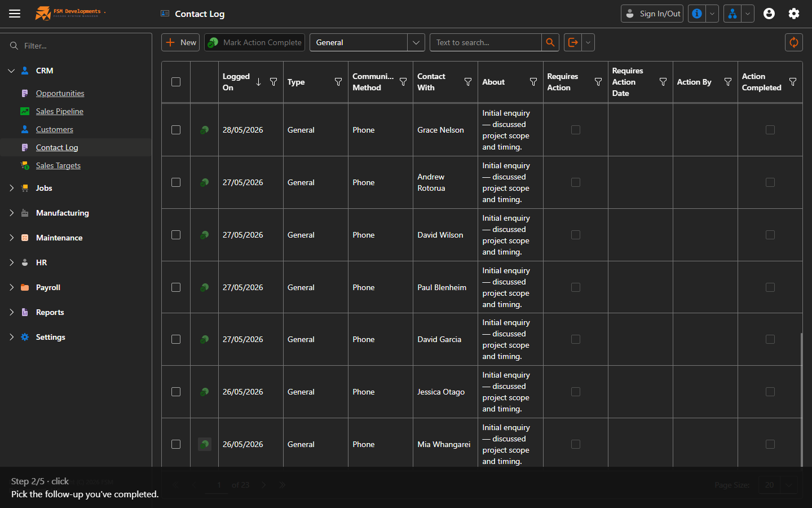
Task: Click the refresh icon at top right
Action: 794,42
